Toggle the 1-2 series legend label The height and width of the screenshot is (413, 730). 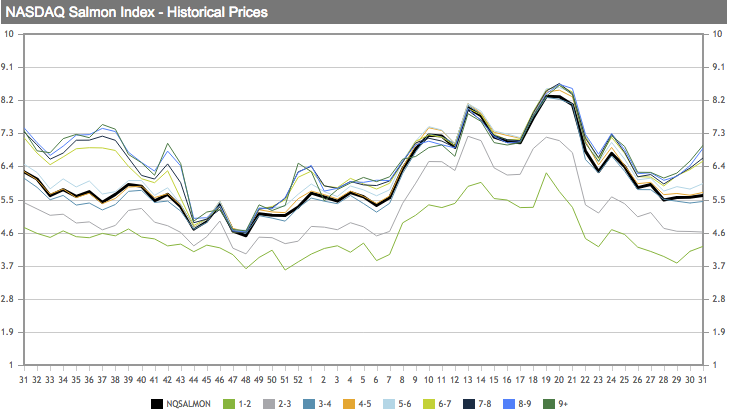click(x=245, y=404)
